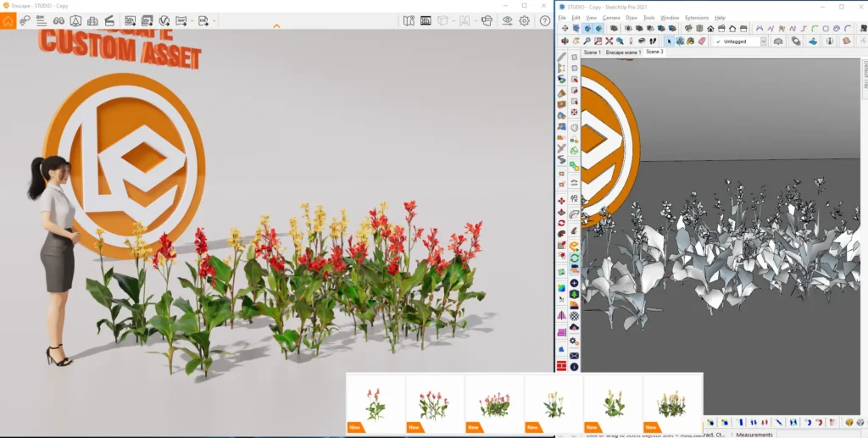Image resolution: width=868 pixels, height=438 pixels.
Task: Click the Screenshot render icon in Enscape
Action: coord(130,21)
